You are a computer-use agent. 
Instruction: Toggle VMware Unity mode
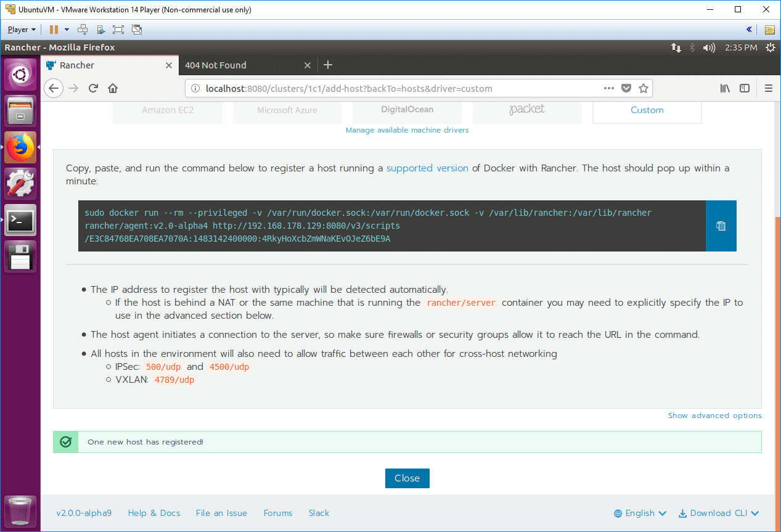tap(137, 29)
